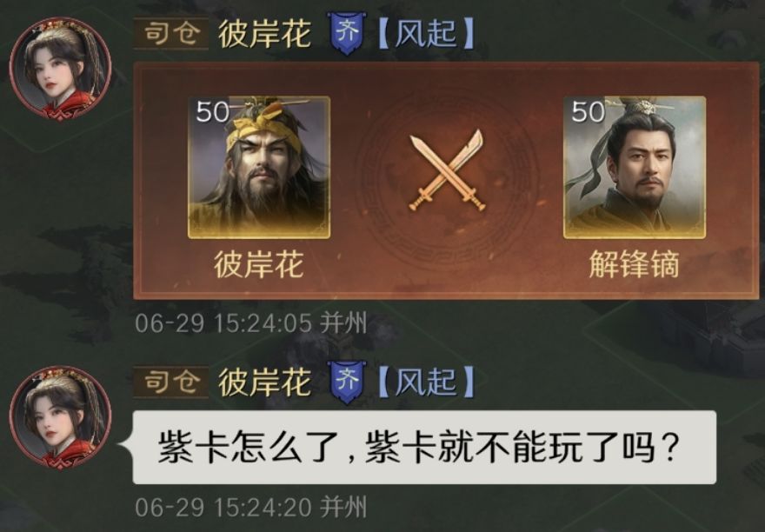The height and width of the screenshot is (532, 765).
Task: Tap the 06-29 15:24:05 并州 timestamp
Action: (250, 323)
